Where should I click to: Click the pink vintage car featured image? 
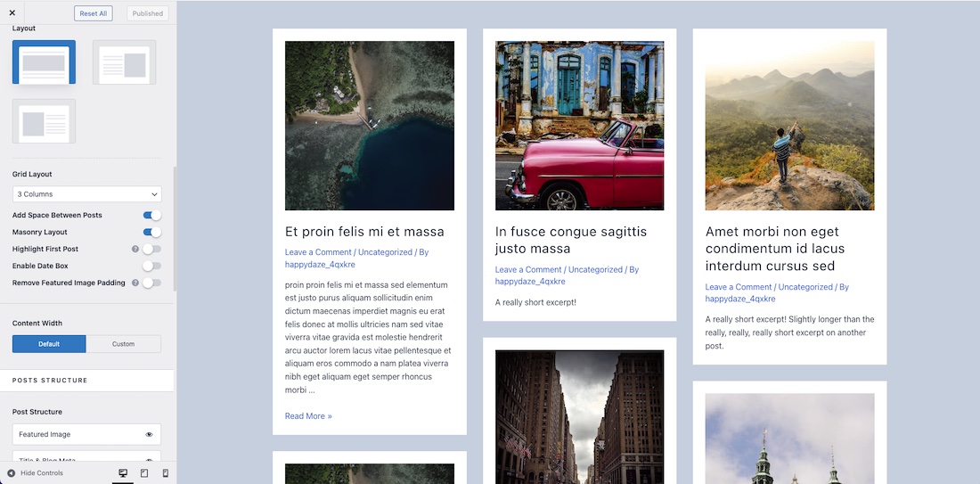tap(579, 126)
